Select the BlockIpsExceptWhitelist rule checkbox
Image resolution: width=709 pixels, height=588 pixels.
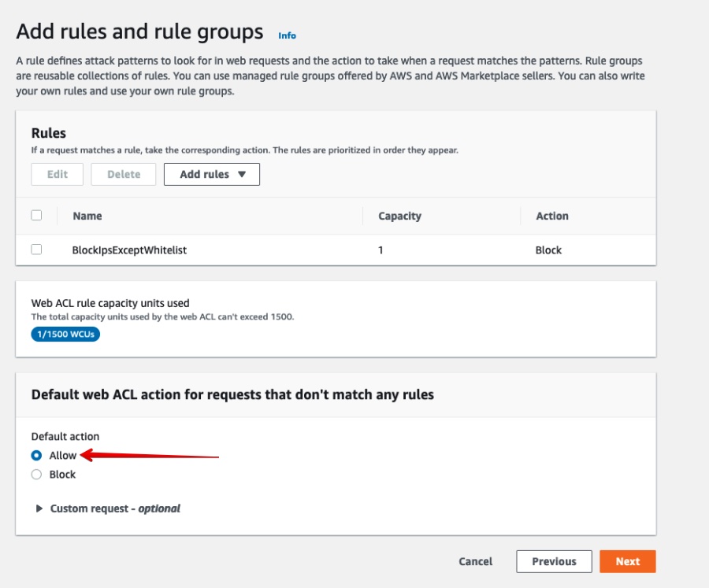pos(35,250)
